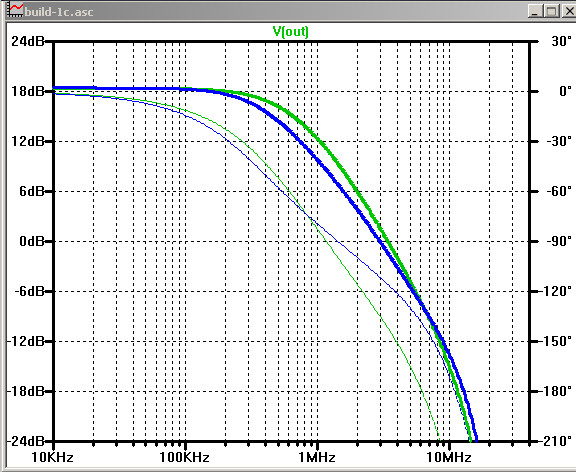Click the 24dB magnitude axis label

(x=28, y=41)
